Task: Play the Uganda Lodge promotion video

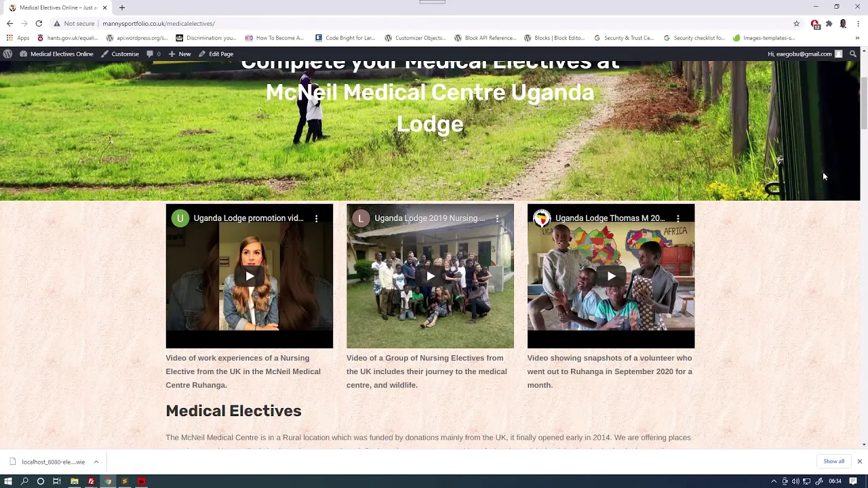Action: 250,276
